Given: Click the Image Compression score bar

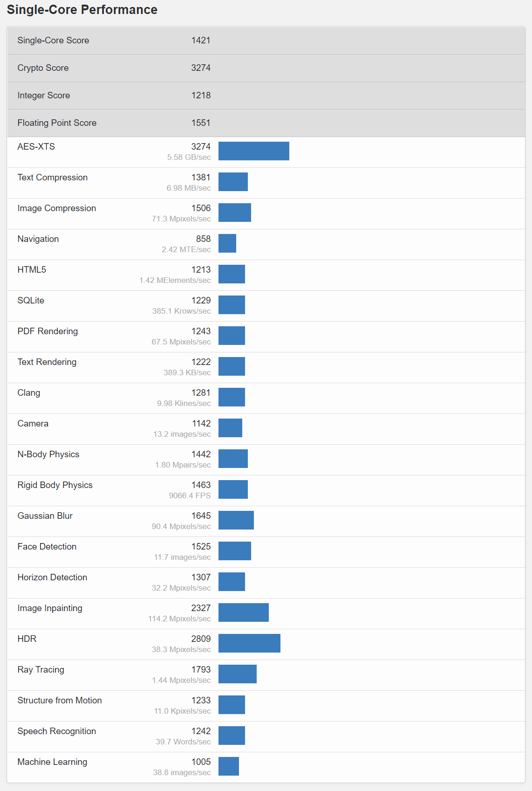Looking at the screenshot, I should click(234, 213).
